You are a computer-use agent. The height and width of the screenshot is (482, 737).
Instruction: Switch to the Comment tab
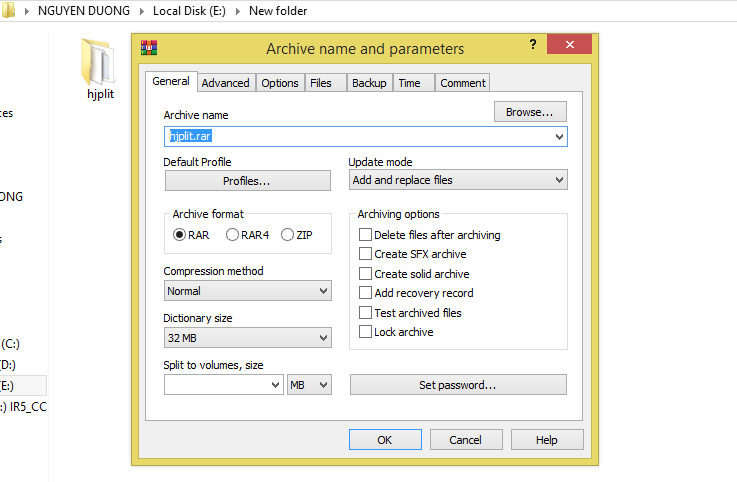tap(463, 83)
